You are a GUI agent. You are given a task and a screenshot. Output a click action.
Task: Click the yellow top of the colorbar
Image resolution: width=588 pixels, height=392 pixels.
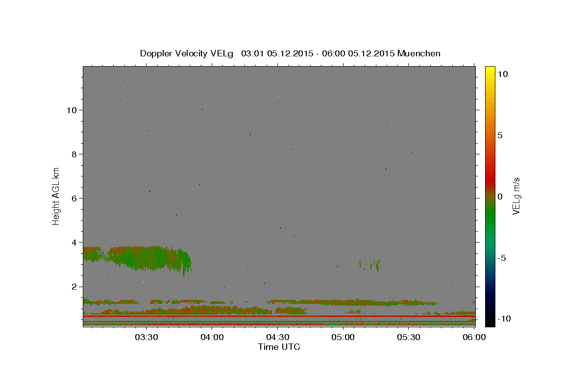pos(490,71)
